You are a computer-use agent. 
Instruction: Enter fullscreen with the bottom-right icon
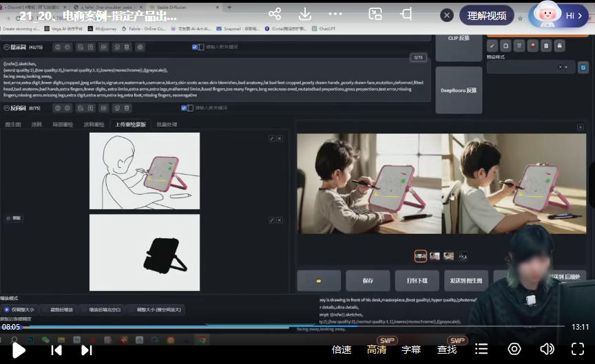(578, 350)
